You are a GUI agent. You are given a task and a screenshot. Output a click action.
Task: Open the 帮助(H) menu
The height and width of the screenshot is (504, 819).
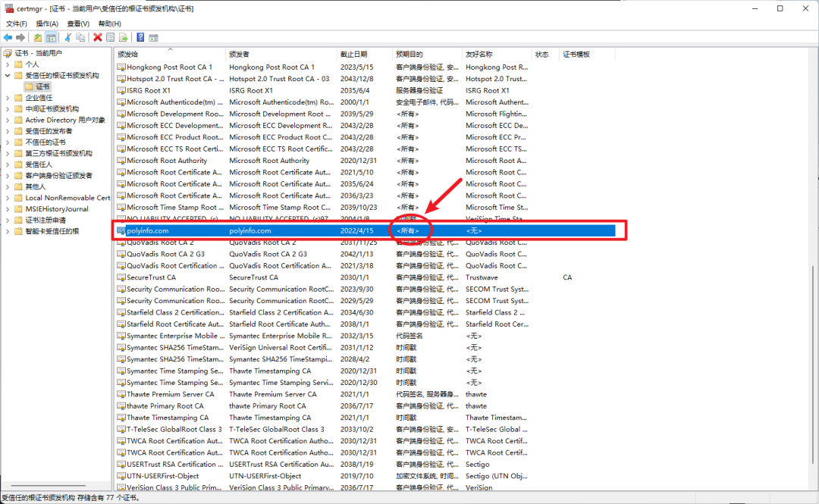coord(110,23)
